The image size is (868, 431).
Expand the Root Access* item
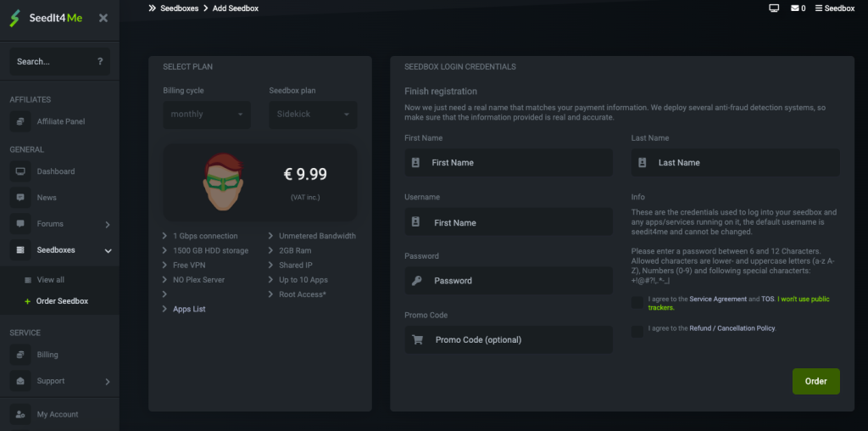[298, 294]
